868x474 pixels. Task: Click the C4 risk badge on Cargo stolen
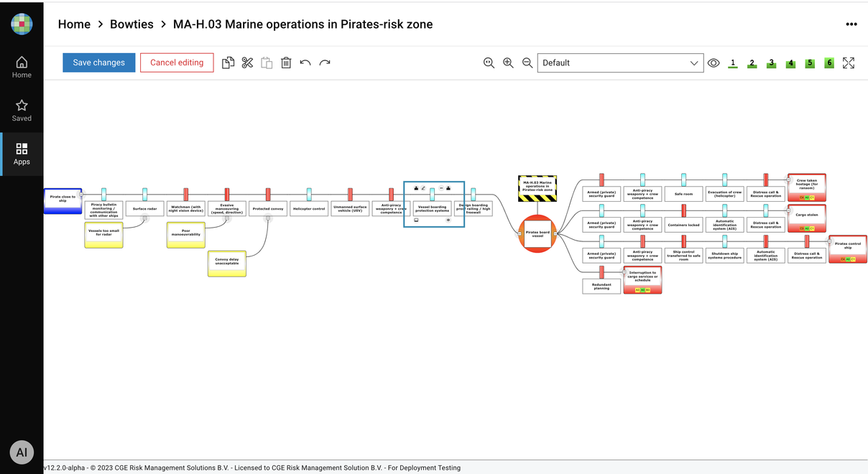[x=801, y=228]
